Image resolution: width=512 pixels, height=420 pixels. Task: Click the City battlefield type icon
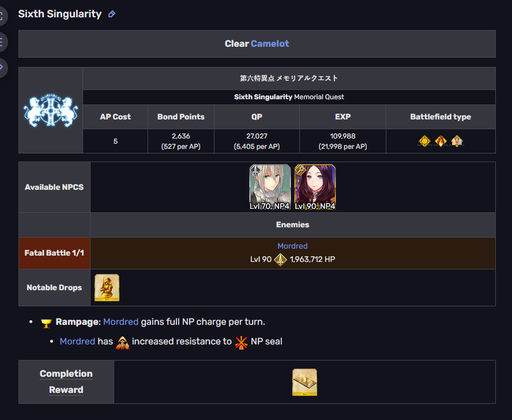click(457, 141)
